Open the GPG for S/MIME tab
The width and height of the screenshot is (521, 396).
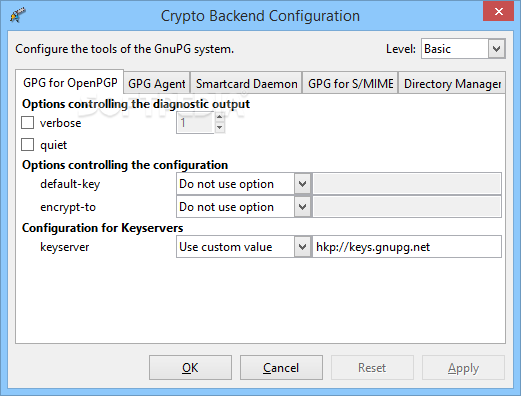tap(350, 83)
